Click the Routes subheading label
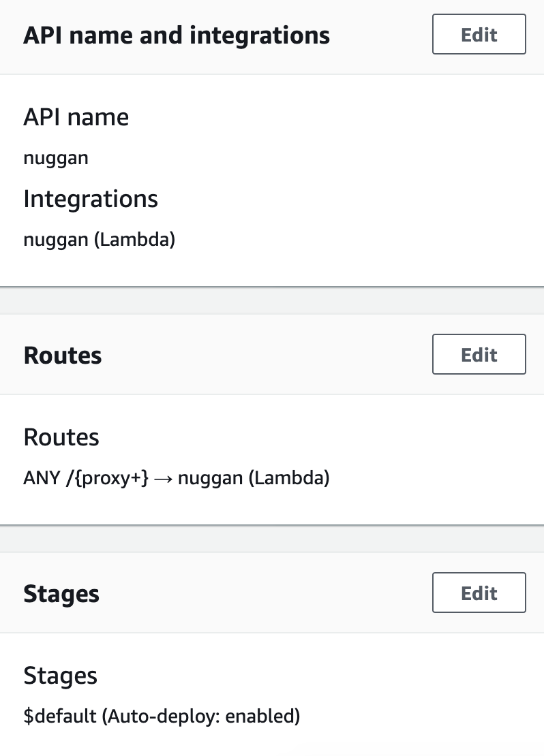Screen dimensions: 544x756 [61, 437]
